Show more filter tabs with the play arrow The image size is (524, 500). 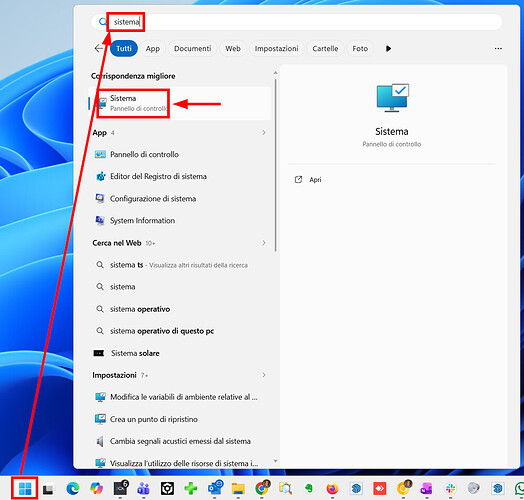click(x=388, y=49)
